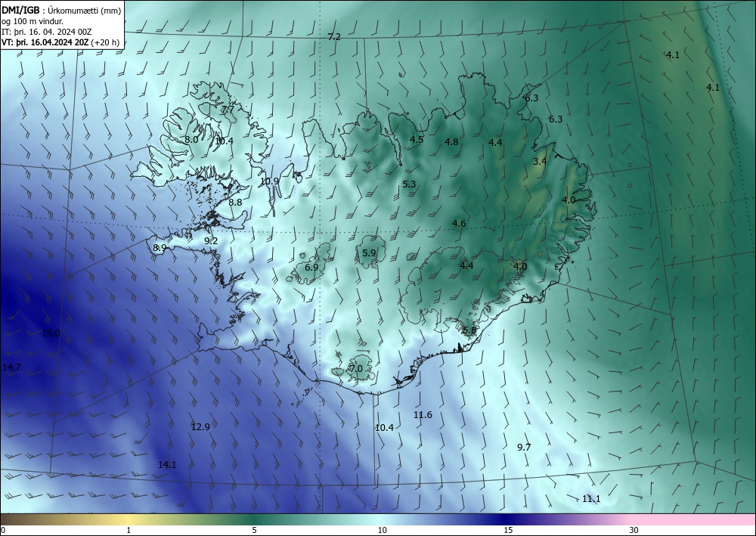Click the 4.6 value in central-east Iceland
The image size is (756, 536).
point(459,223)
